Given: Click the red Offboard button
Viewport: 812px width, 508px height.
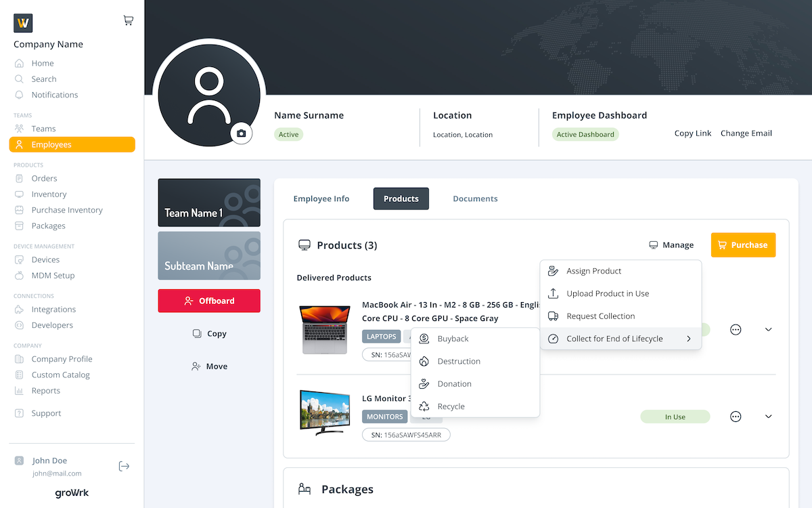Looking at the screenshot, I should tap(209, 301).
